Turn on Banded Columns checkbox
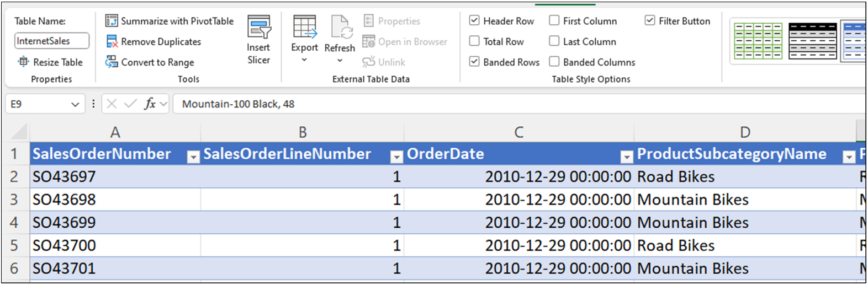Image resolution: width=868 pixels, height=285 pixels. [x=554, y=62]
